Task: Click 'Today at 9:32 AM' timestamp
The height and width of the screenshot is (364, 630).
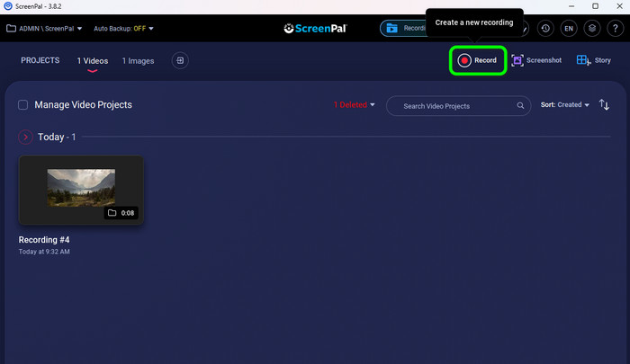Action: (x=44, y=252)
